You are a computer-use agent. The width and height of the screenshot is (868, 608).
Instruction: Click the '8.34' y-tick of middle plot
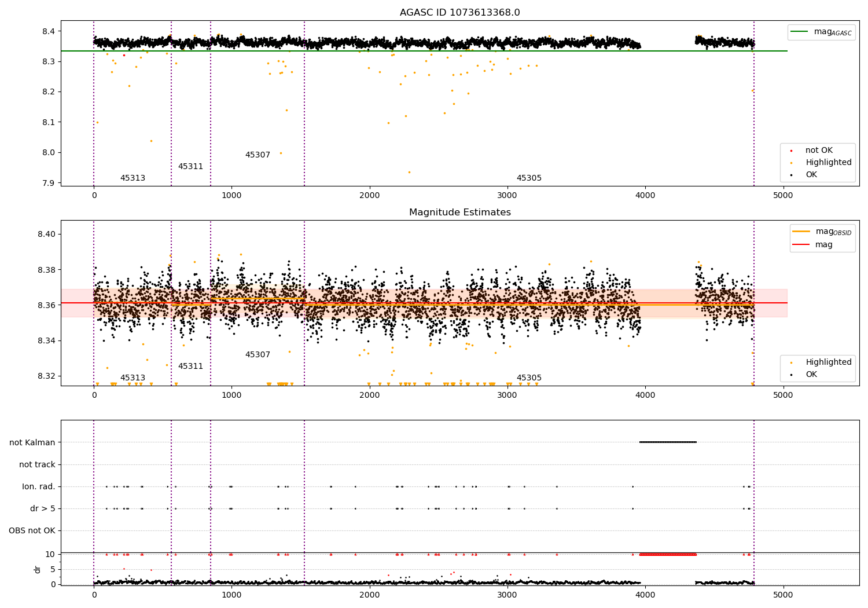[x=46, y=340]
